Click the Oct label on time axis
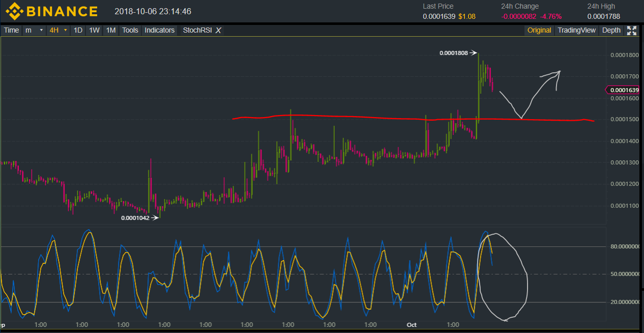The height and width of the screenshot is (333, 644). (x=412, y=324)
